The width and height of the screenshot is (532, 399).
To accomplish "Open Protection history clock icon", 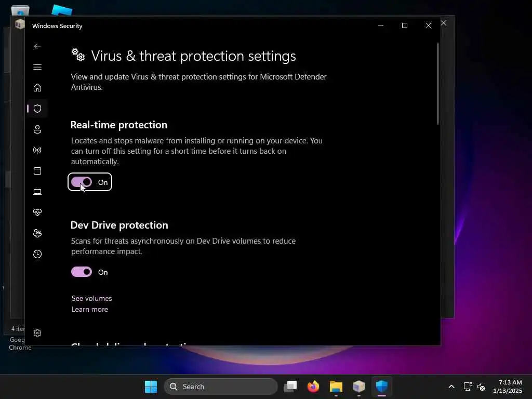I will [37, 254].
